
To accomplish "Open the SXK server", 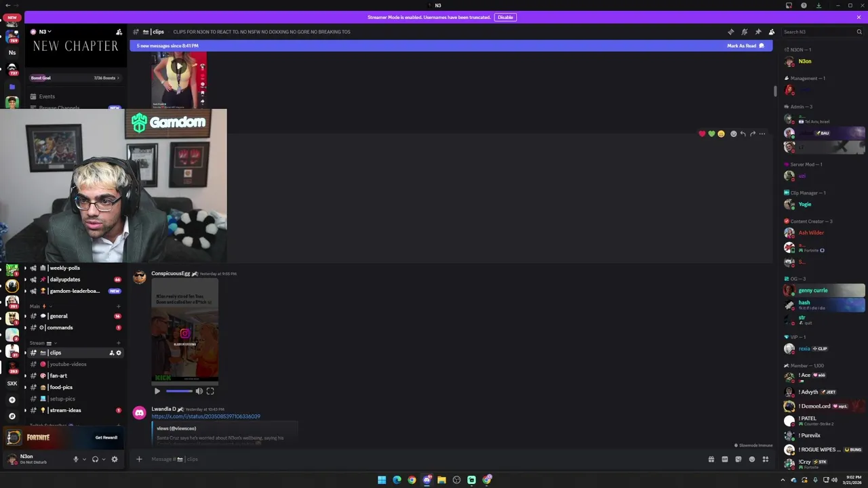I will pos(12,383).
